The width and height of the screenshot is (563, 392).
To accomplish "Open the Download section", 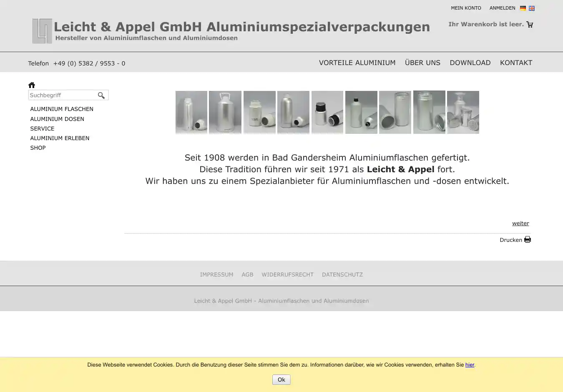I will click(470, 63).
